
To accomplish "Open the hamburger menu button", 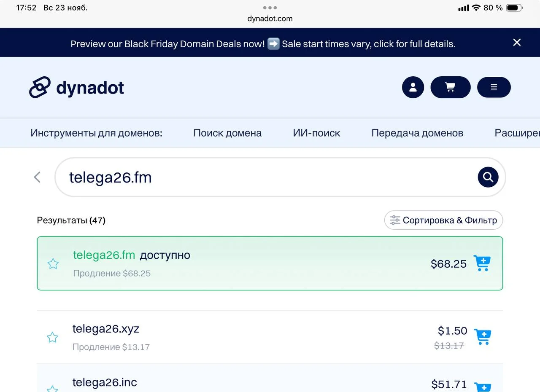I will [494, 87].
